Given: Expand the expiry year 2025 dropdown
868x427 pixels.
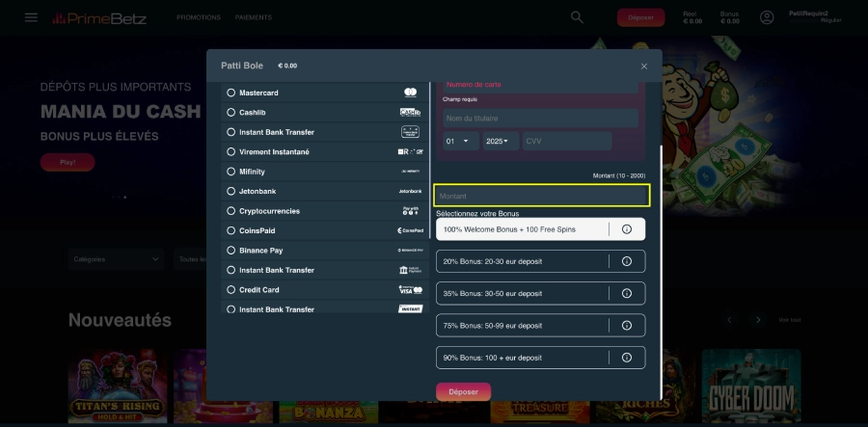Looking at the screenshot, I should pyautogui.click(x=500, y=142).
